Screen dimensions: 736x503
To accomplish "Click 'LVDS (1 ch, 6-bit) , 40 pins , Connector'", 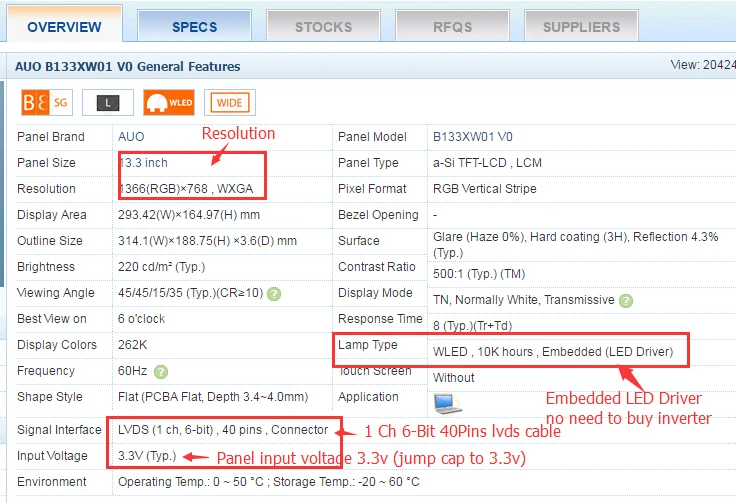I will coord(223,429).
